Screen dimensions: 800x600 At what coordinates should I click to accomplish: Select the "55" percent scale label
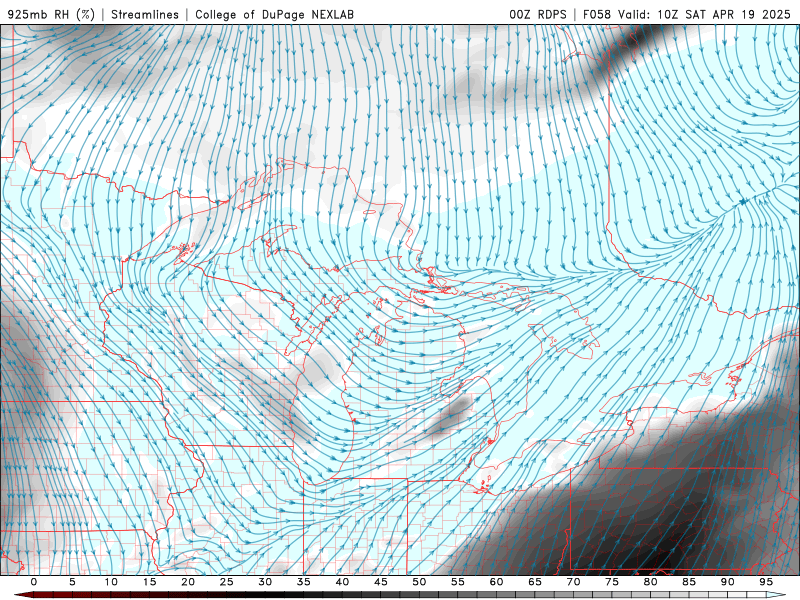458,582
